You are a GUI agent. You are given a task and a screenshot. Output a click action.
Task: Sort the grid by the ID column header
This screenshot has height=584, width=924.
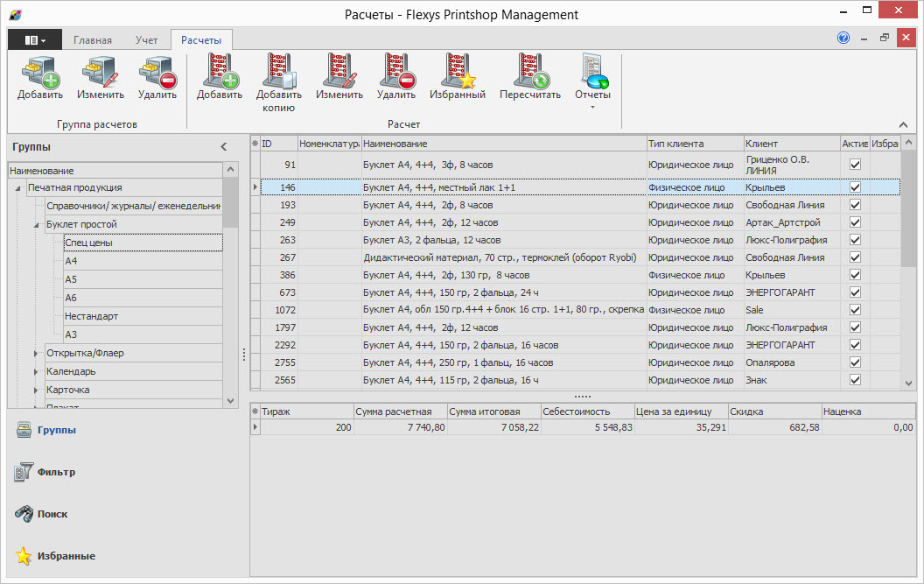(x=279, y=144)
